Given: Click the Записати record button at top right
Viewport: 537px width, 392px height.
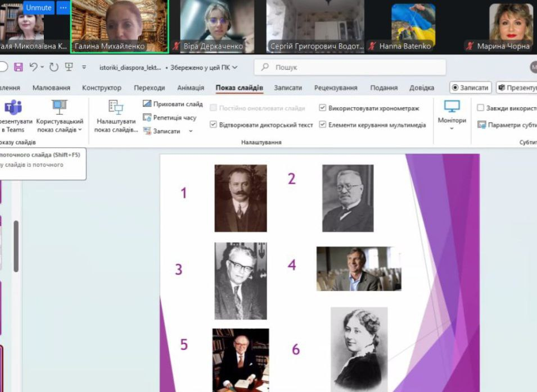Looking at the screenshot, I should (x=471, y=88).
